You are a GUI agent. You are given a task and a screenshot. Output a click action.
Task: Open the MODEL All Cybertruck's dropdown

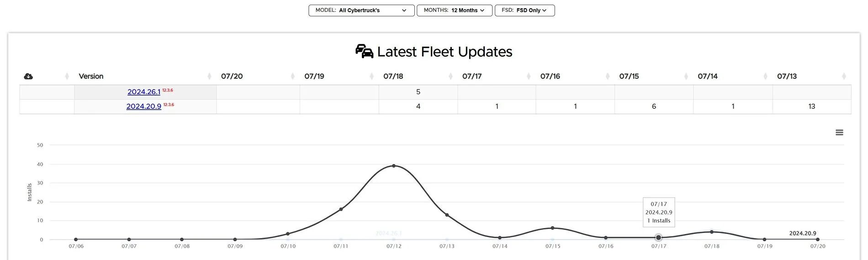pyautogui.click(x=361, y=10)
